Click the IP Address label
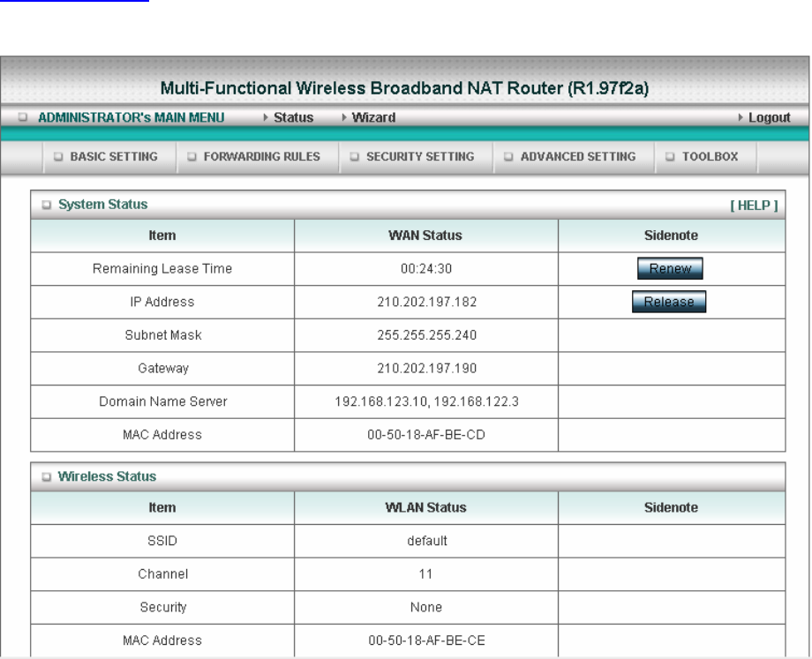The image size is (812, 659). click(x=162, y=302)
